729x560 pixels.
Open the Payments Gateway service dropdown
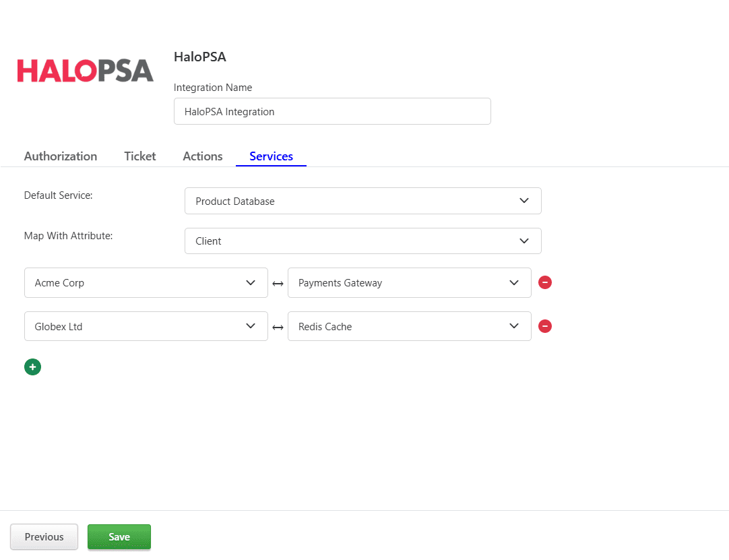click(x=409, y=283)
